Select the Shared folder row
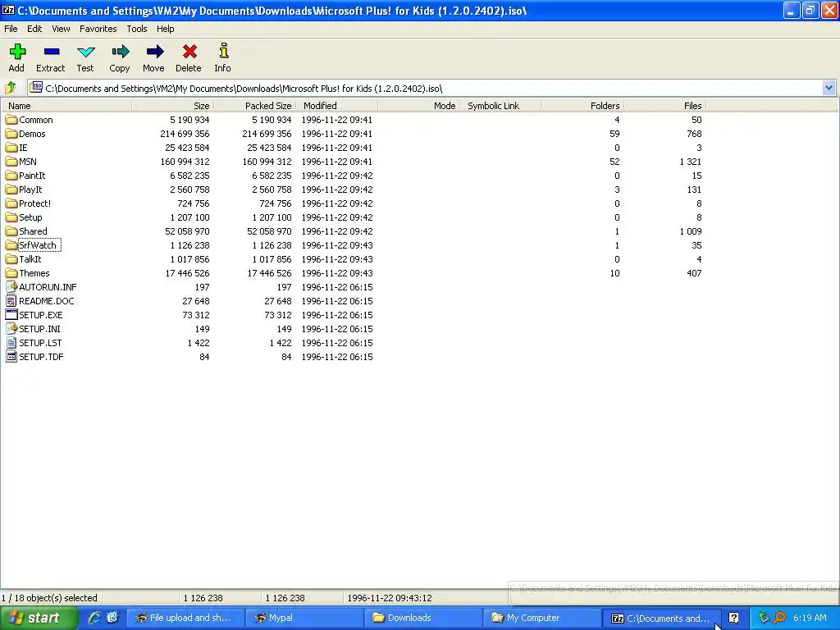Screen dimensions: 840x630 pyautogui.click(x=354, y=231)
